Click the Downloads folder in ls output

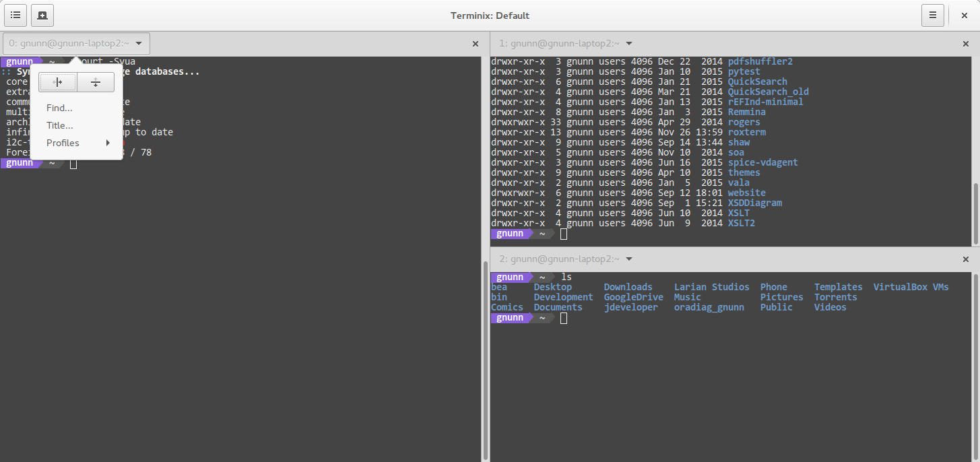628,287
